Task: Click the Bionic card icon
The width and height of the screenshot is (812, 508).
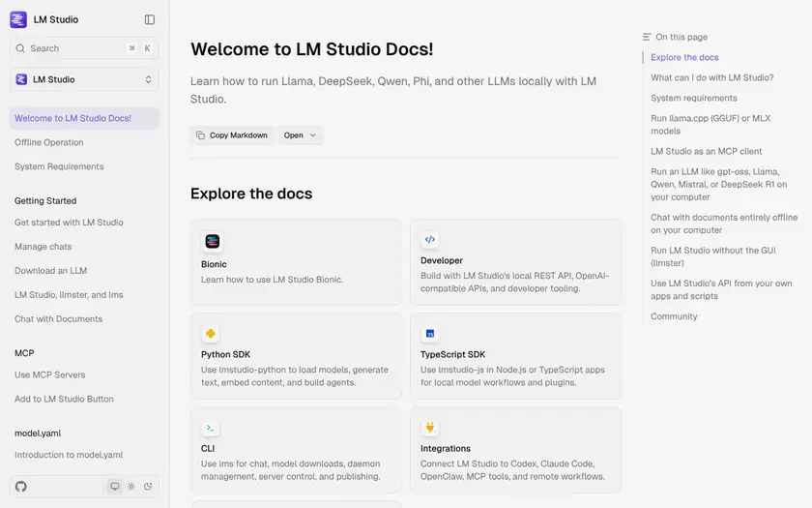Action: tap(213, 241)
